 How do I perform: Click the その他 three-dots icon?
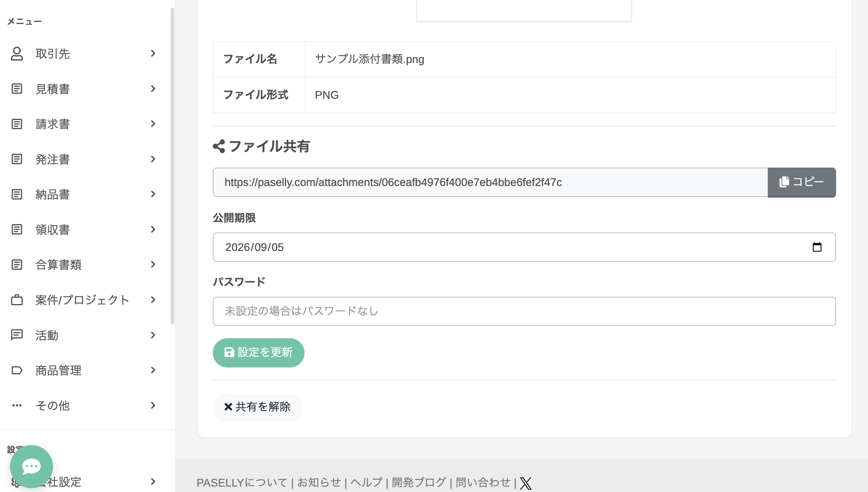(17, 406)
